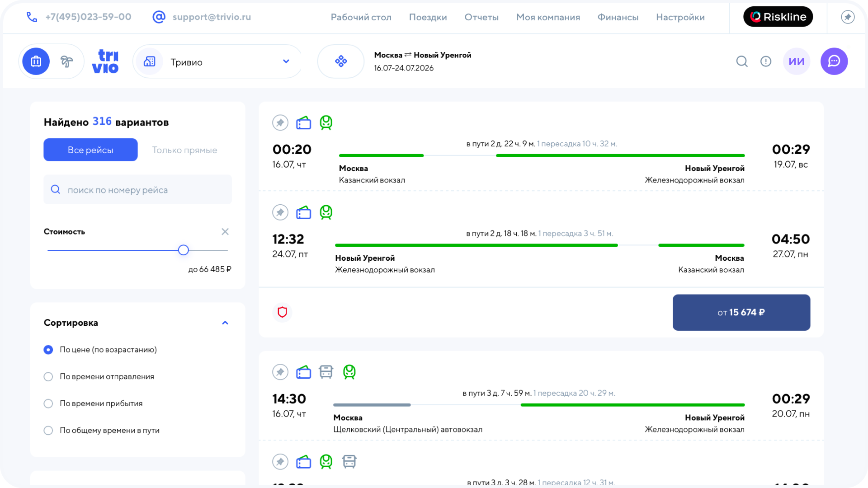Collapse the Сортировка section chevron

[225, 323]
